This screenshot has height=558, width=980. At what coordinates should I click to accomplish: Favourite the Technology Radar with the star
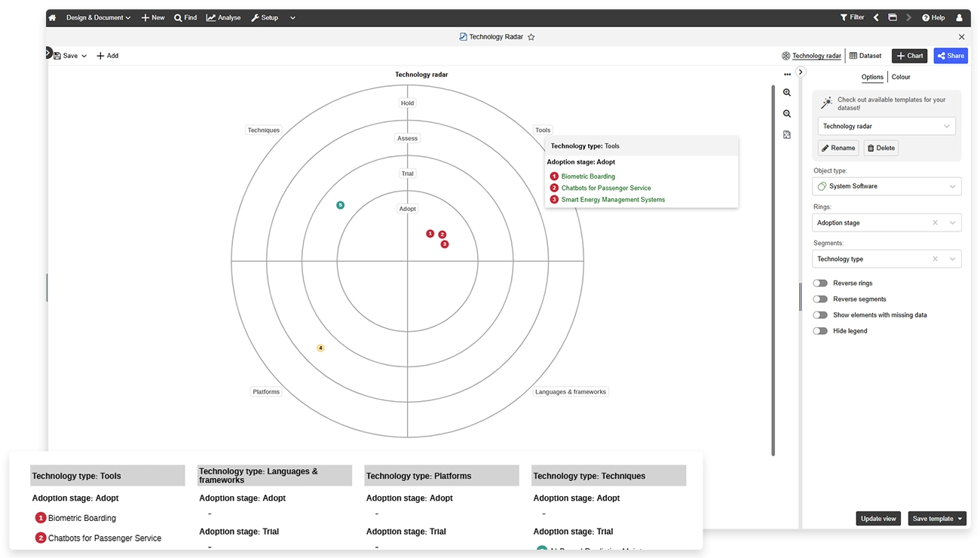click(531, 37)
